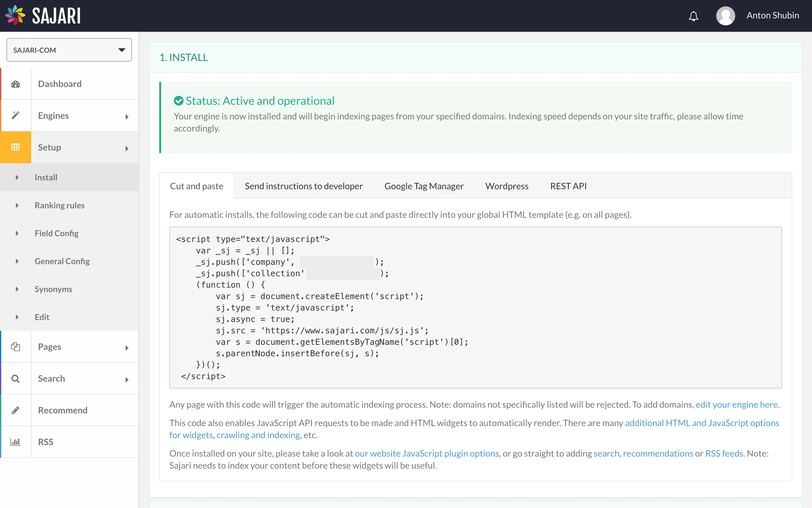Click the Sajari logo
Screen dimensions: 812x508
[43, 16]
